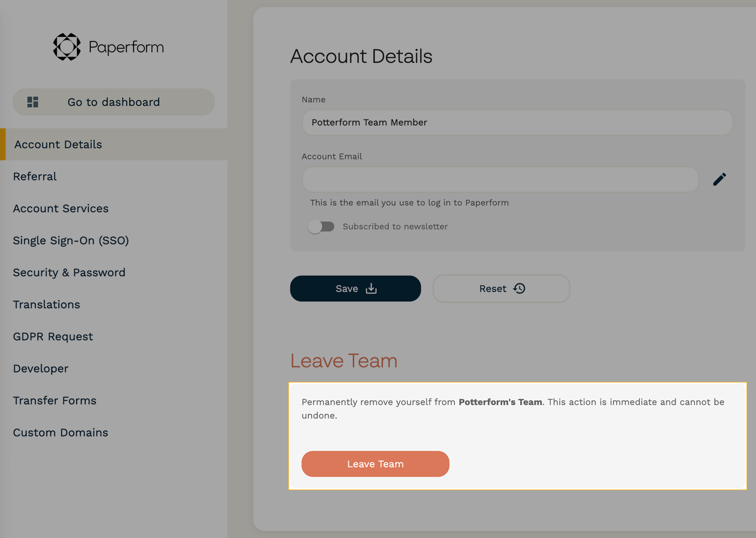Viewport: 756px width, 538px height.
Task: Click the Account Email text field
Action: pyautogui.click(x=500, y=179)
